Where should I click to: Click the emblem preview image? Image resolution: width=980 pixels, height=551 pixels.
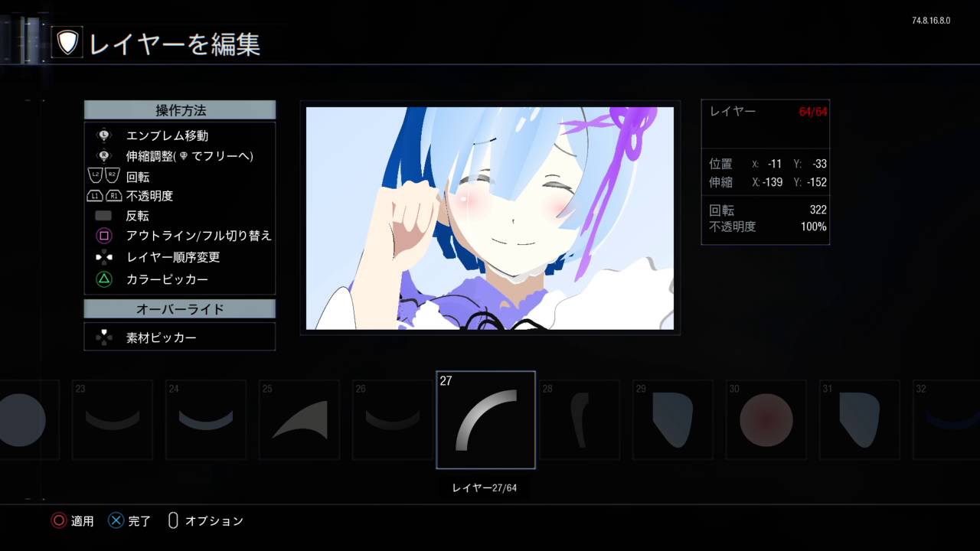490,218
